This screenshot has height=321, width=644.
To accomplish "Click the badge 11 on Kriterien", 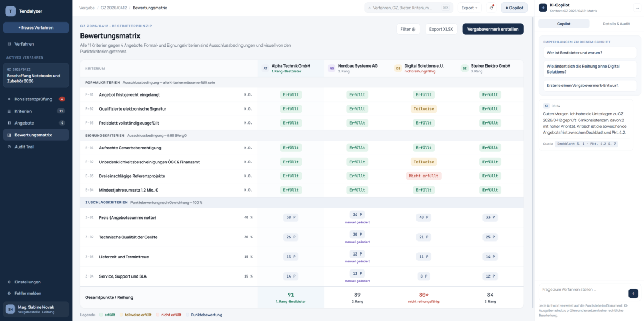I will [x=61, y=111].
